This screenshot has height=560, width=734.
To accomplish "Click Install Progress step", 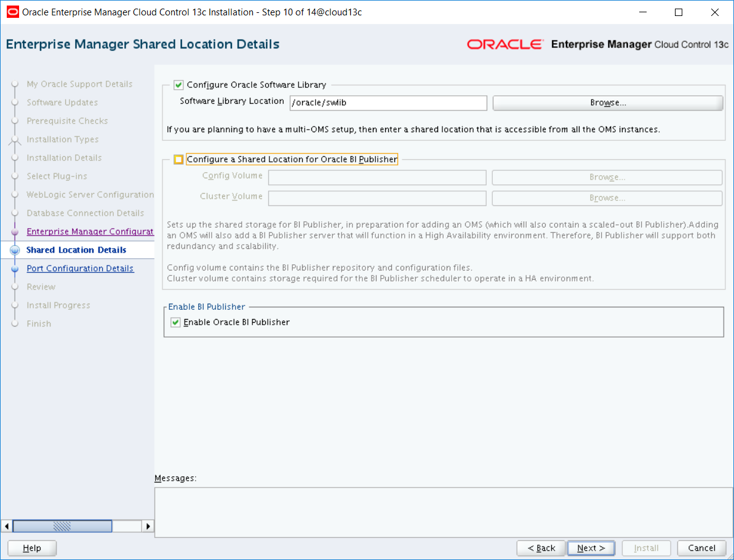I will pos(58,306).
